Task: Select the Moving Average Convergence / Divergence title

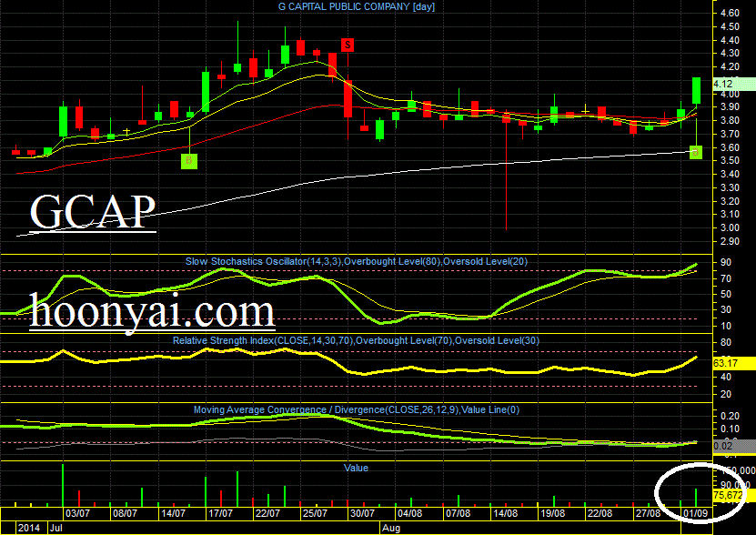Action: pos(357,409)
